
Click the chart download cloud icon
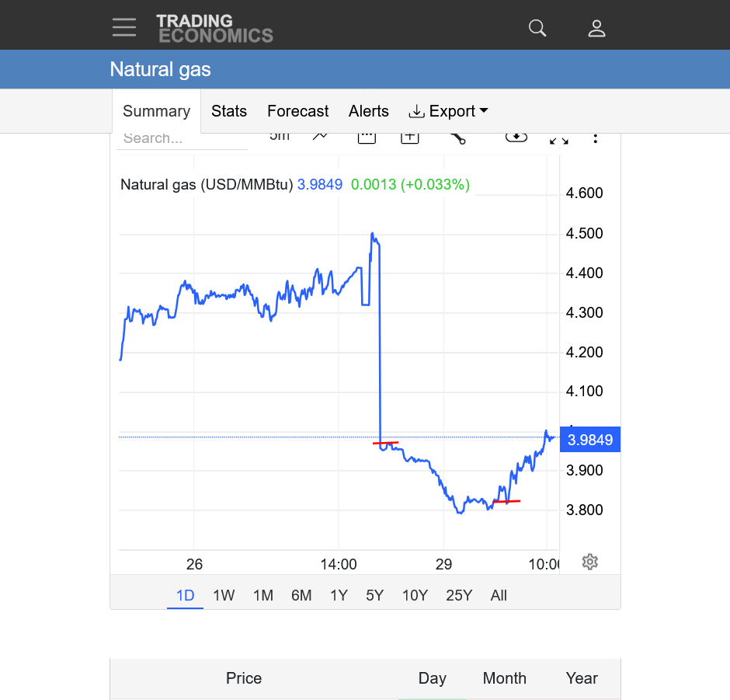coord(516,137)
